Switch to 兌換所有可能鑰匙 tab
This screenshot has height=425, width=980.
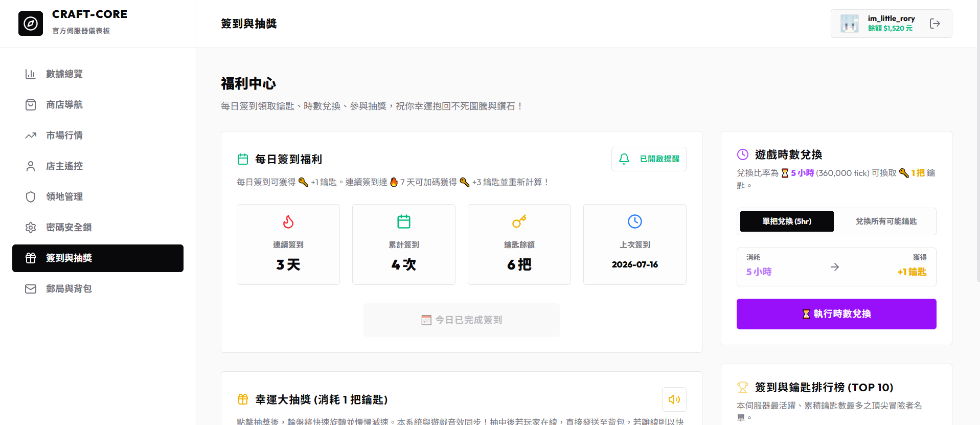[886, 221]
